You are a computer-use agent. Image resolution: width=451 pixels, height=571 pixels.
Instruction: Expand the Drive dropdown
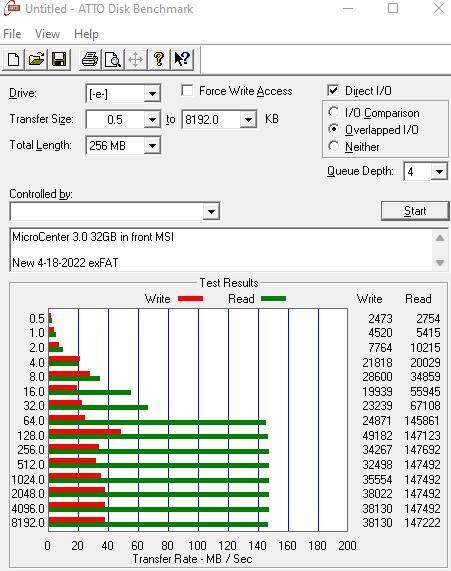point(152,94)
